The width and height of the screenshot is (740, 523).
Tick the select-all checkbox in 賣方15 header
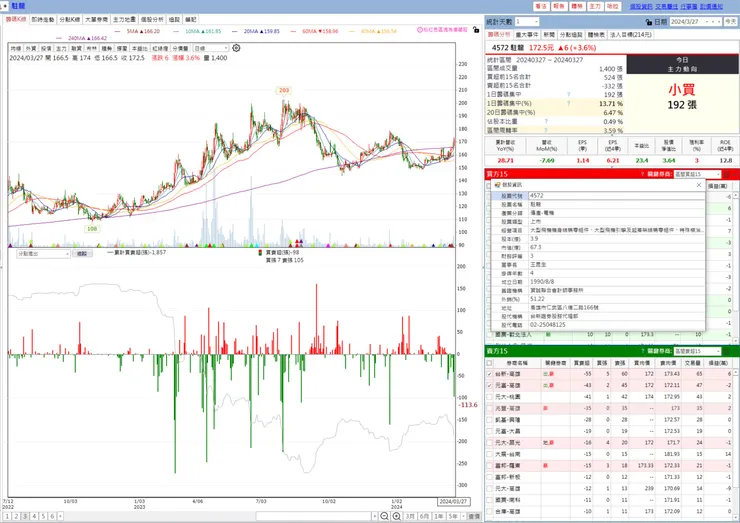(x=489, y=363)
